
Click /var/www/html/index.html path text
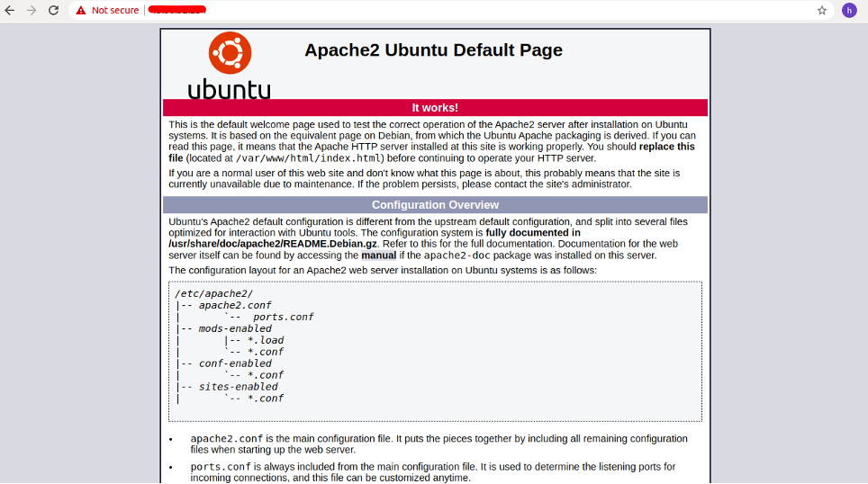(x=308, y=158)
